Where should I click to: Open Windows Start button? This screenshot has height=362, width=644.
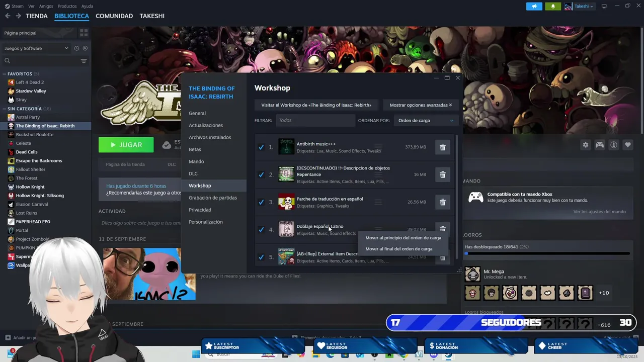click(x=196, y=354)
